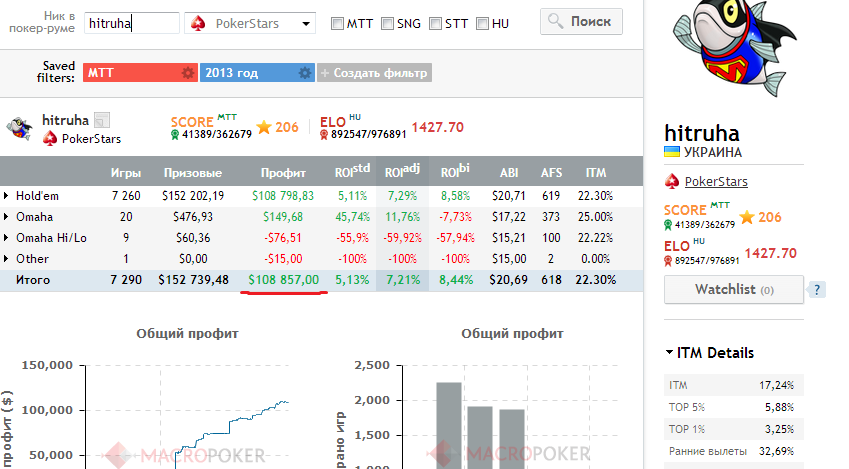Click sidebar red ELO ribbon icon

click(x=668, y=261)
